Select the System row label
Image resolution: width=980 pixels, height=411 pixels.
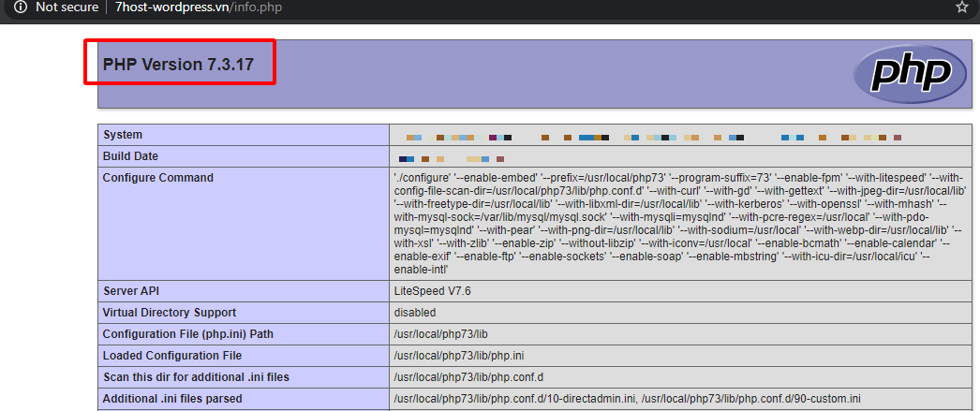(x=123, y=135)
